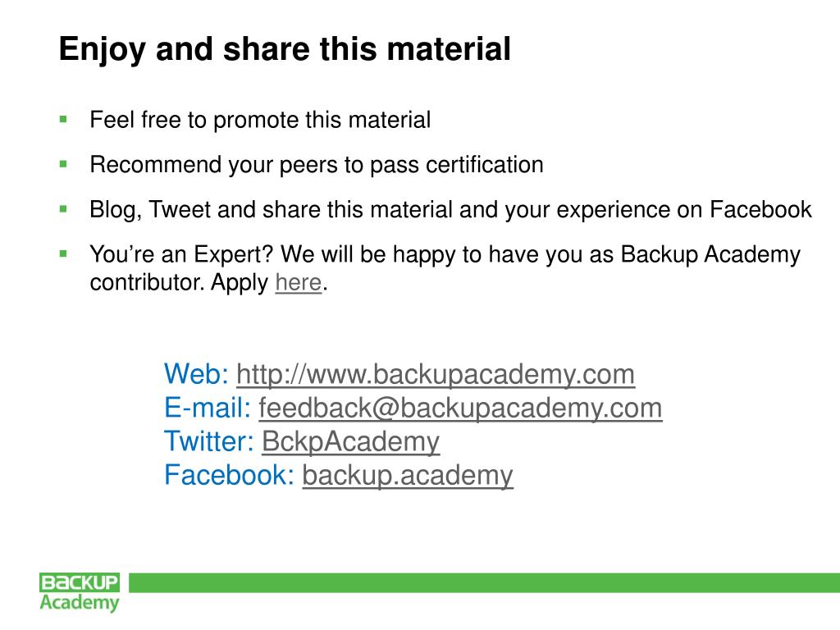Click the blue "E-mail:" label
Screen dimensions: 840x630
point(208,408)
